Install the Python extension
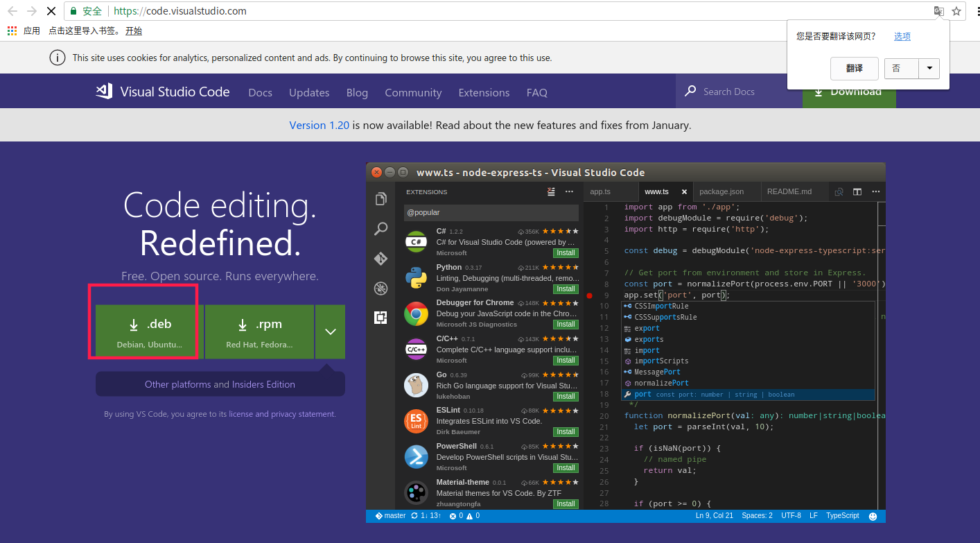Image resolution: width=980 pixels, height=543 pixels. 566,288
